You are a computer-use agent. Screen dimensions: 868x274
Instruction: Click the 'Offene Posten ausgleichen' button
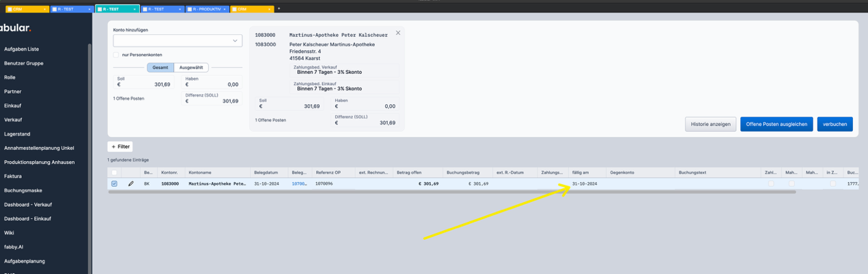click(776, 124)
